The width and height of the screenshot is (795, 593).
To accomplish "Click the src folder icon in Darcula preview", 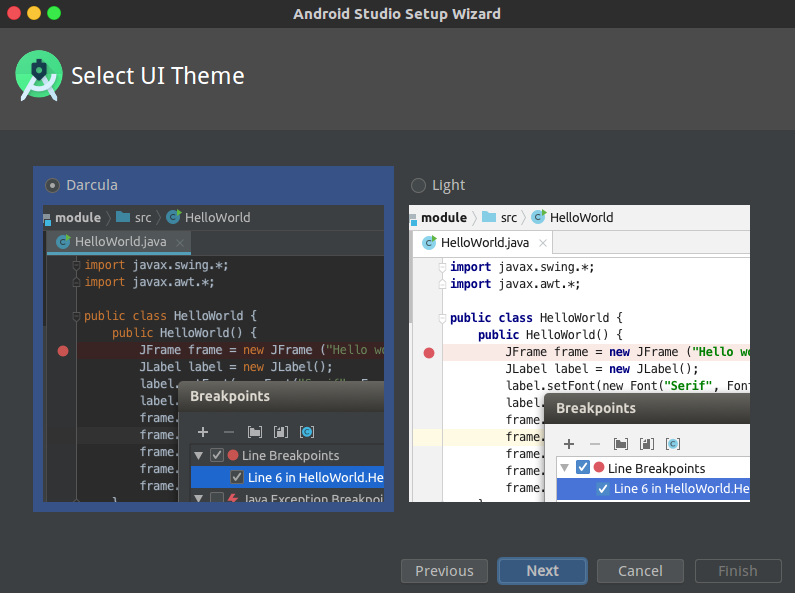I will (x=123, y=217).
